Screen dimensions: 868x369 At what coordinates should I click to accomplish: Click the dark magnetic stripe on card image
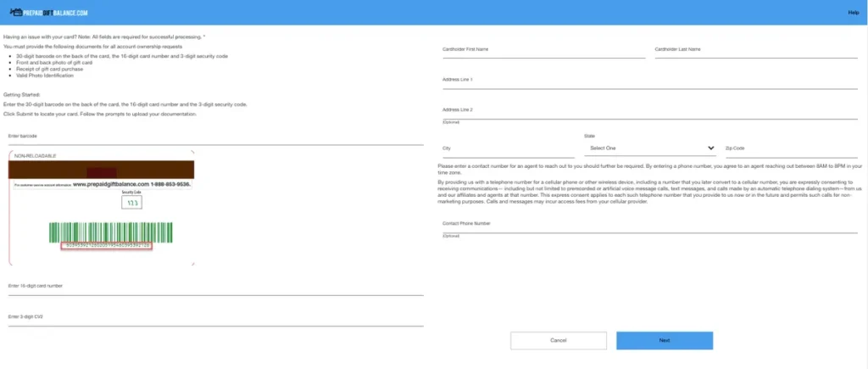tap(103, 169)
